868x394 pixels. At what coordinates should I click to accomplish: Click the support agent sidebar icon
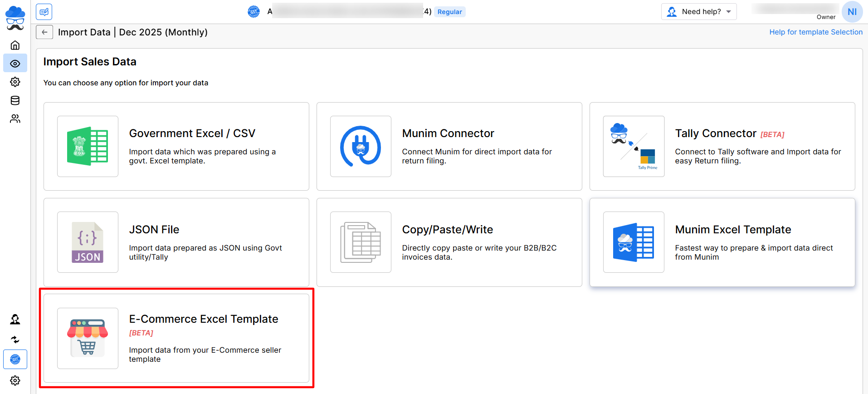(x=15, y=320)
